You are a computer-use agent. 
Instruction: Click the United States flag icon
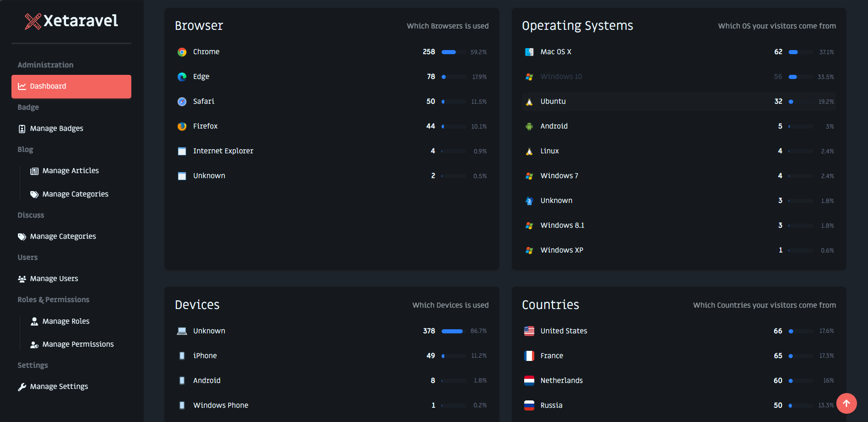click(529, 331)
